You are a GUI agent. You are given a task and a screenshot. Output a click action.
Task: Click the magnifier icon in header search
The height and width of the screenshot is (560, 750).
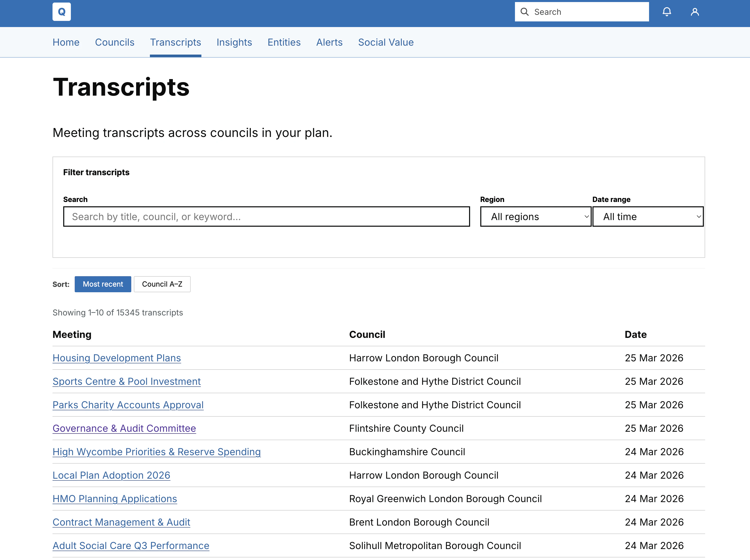pyautogui.click(x=524, y=12)
